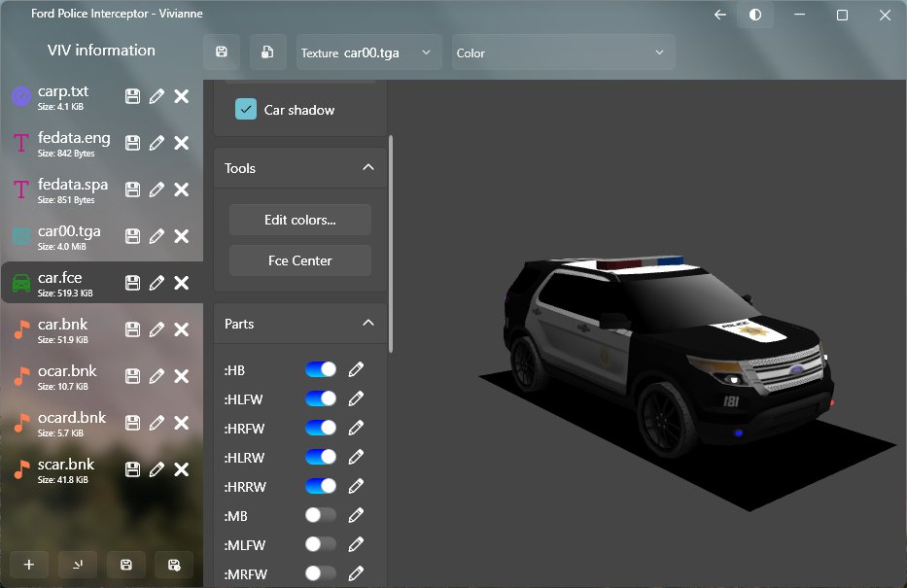Image resolution: width=907 pixels, height=588 pixels.
Task: Click the pencil icon for :HLRW part
Action: coord(357,457)
